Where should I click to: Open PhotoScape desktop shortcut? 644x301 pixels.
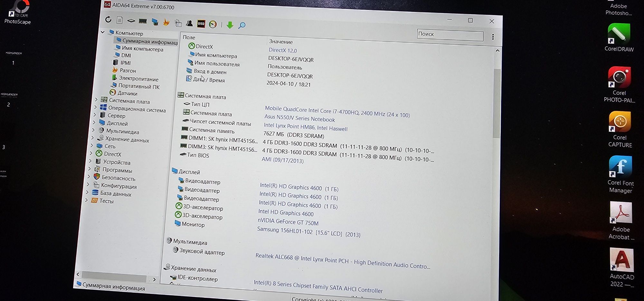18,13
